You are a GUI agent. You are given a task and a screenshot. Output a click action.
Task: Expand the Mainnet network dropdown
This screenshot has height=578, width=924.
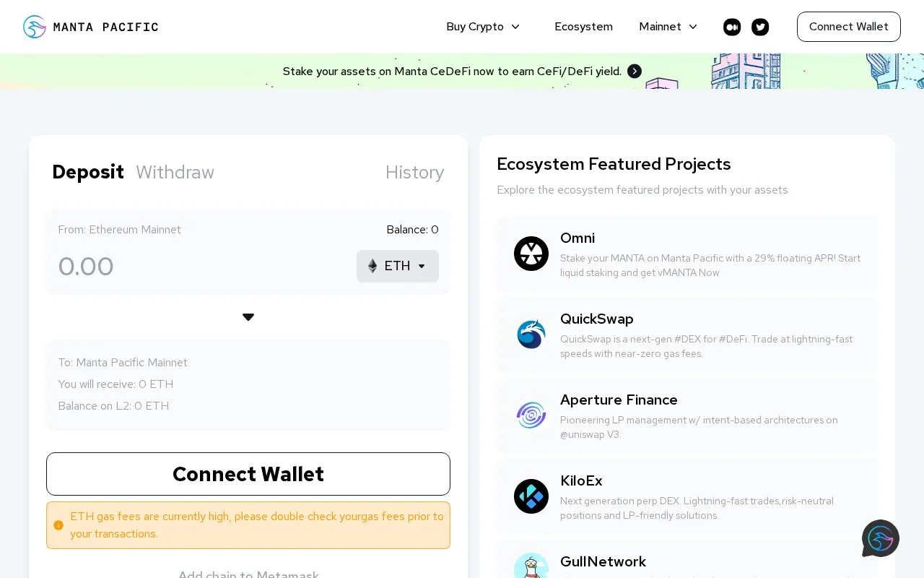[668, 27]
